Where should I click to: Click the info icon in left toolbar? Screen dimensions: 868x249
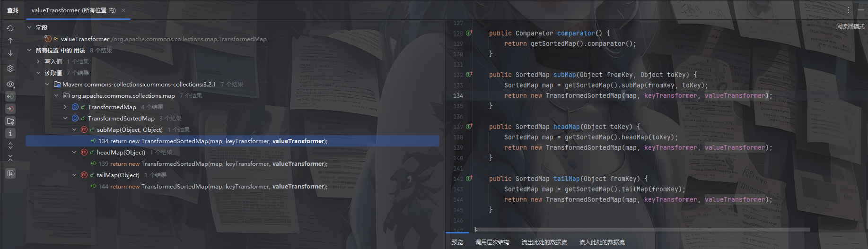(x=10, y=133)
